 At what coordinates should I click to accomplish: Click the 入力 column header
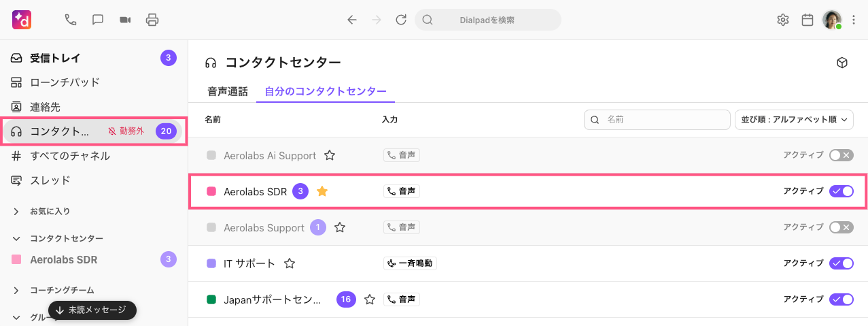point(389,119)
